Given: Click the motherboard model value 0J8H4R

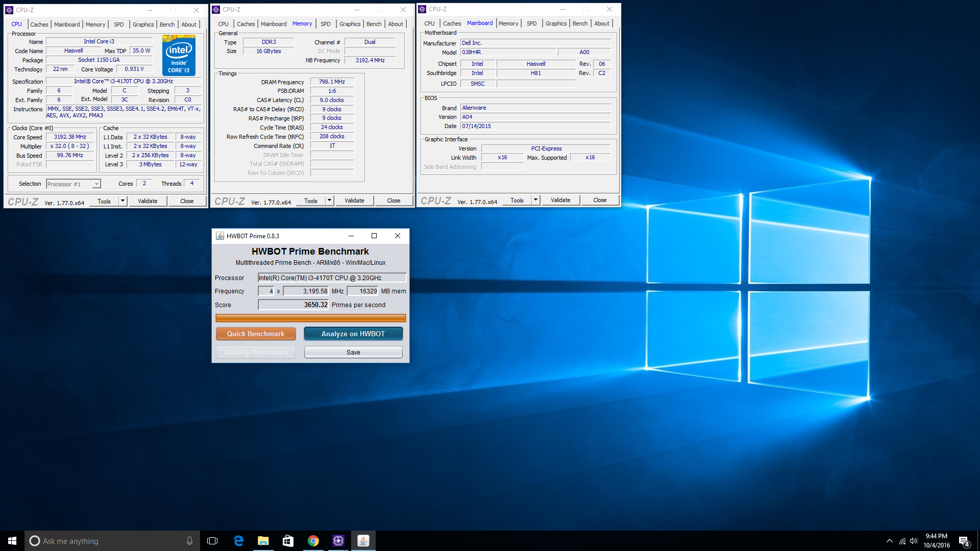Looking at the screenshot, I should (x=508, y=52).
